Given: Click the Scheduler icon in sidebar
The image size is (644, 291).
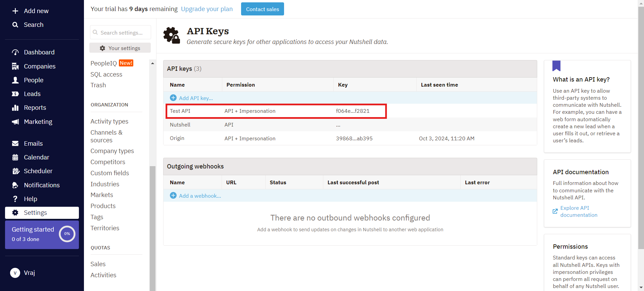Looking at the screenshot, I should point(16,171).
